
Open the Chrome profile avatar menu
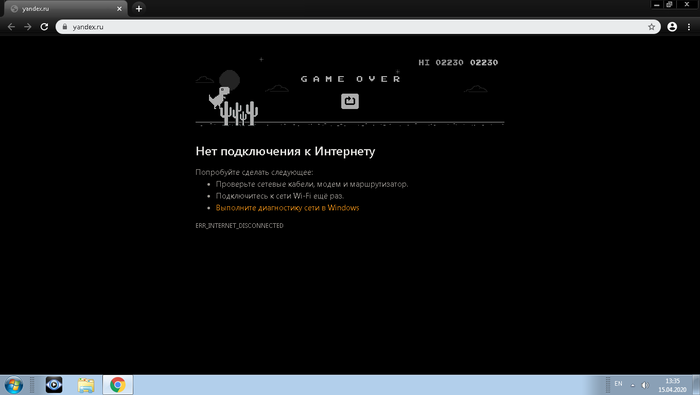coord(672,27)
